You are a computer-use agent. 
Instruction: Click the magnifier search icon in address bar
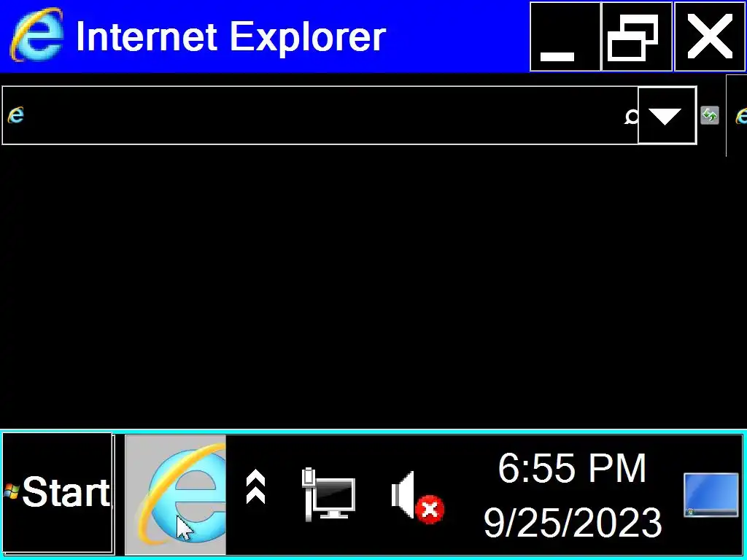coord(631,116)
